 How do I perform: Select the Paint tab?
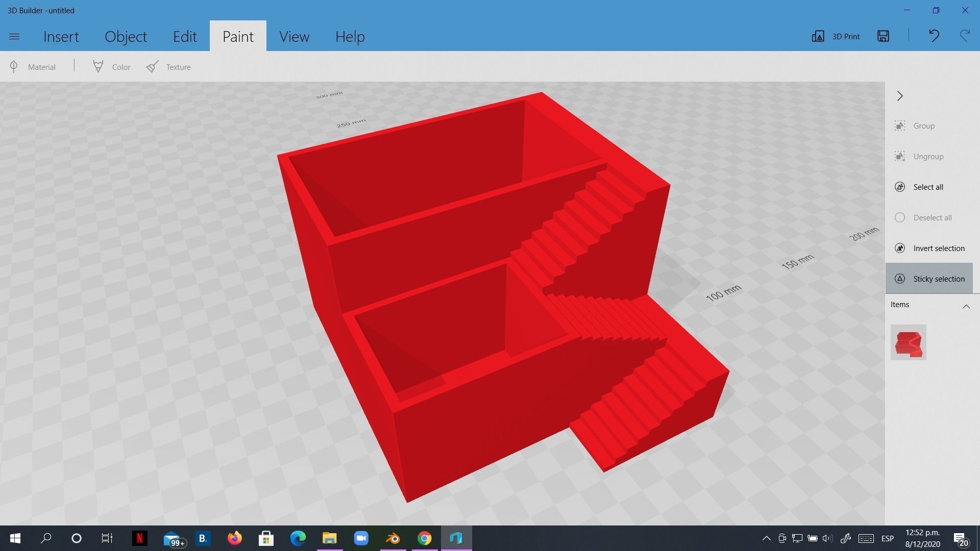[x=238, y=36]
